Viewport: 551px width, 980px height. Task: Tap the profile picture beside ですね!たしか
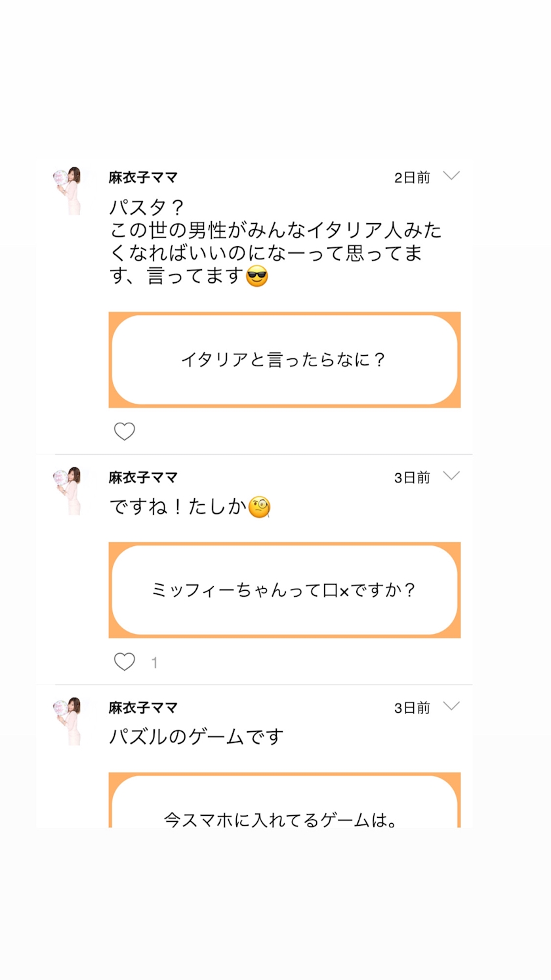[67, 490]
